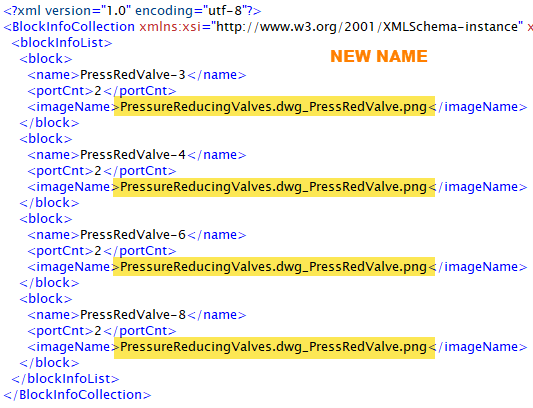Click block opening tag above PressRedValve-8
533x408 pixels.
pyautogui.click(x=46, y=299)
